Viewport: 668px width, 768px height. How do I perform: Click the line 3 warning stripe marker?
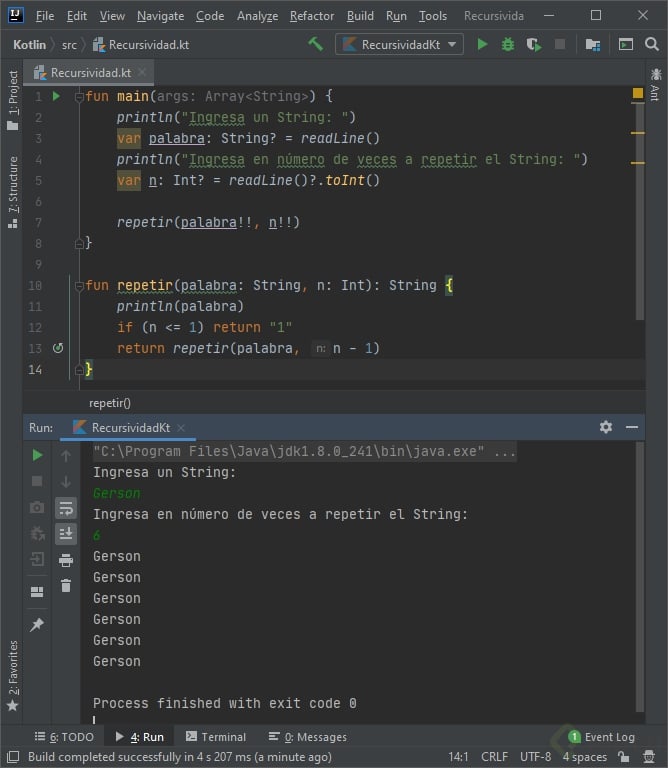(638, 133)
